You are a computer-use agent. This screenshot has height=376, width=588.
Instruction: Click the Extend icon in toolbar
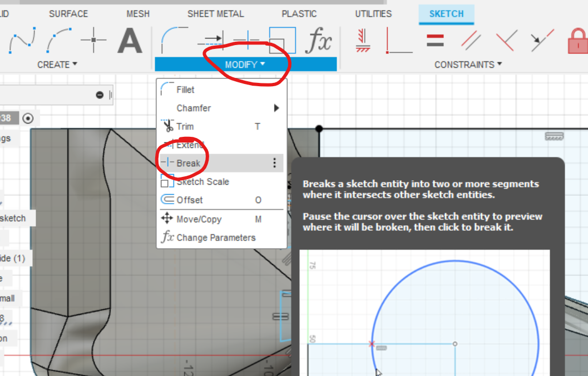tap(211, 40)
